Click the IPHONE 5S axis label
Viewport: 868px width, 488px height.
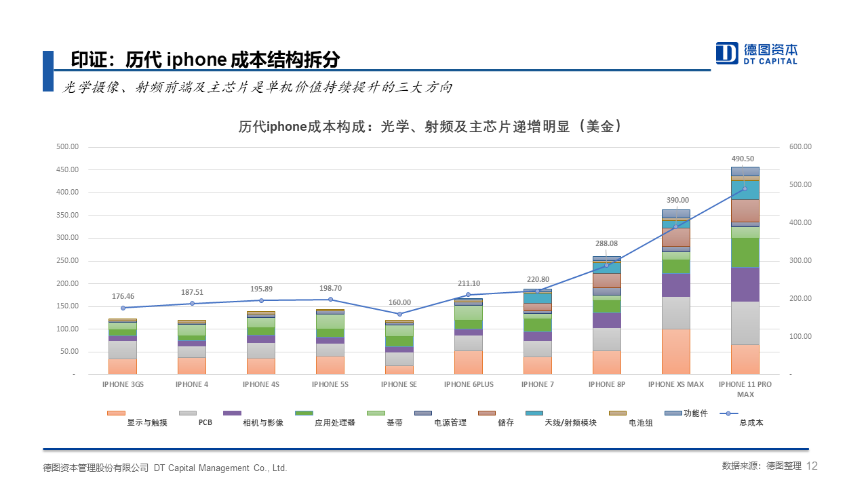pyautogui.click(x=330, y=384)
